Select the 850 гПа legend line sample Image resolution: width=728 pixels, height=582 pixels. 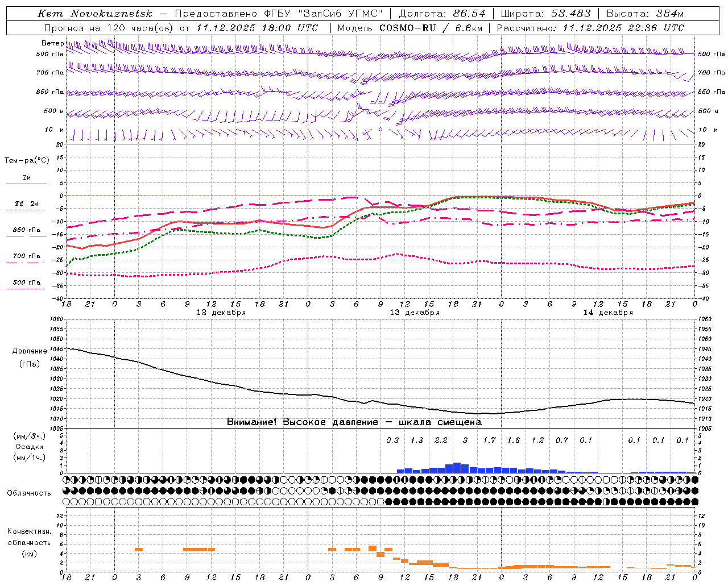tap(26, 235)
